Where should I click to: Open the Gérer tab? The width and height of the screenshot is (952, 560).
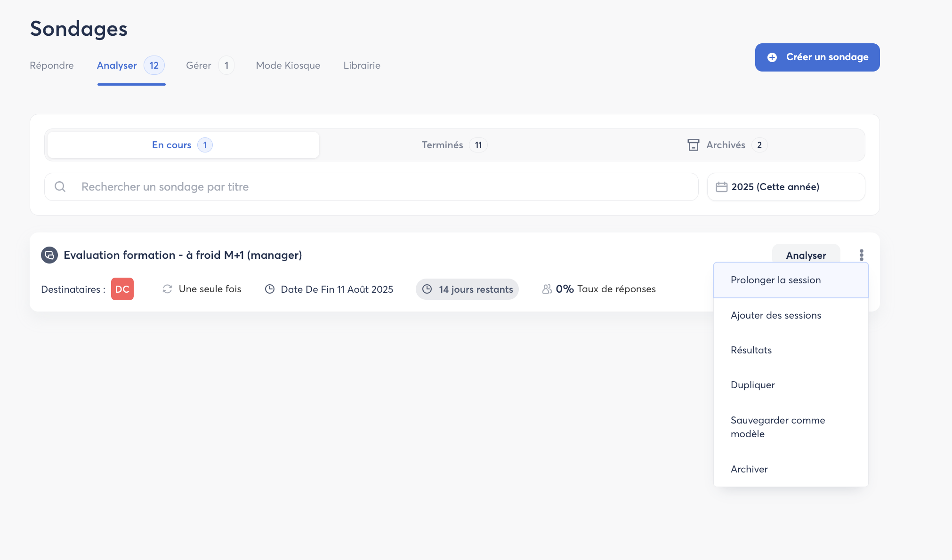199,65
